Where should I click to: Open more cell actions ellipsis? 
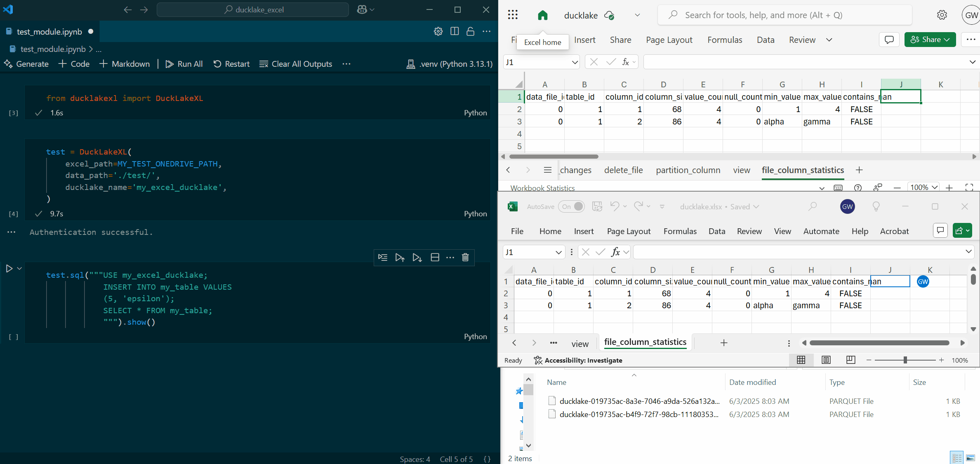[450, 258]
